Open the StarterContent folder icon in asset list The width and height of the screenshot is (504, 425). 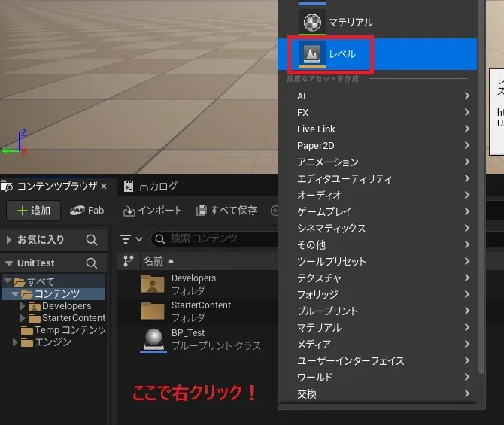tap(153, 311)
